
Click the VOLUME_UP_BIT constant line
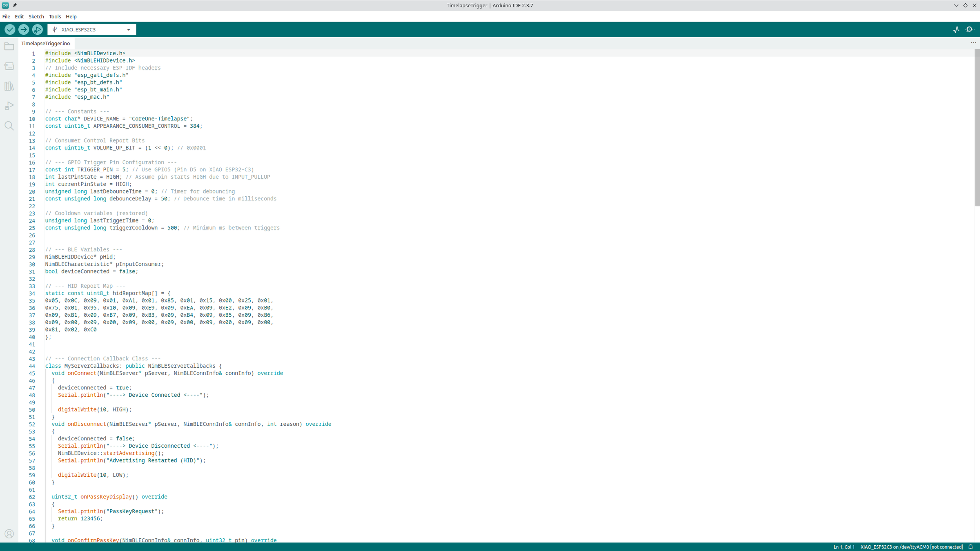click(125, 148)
